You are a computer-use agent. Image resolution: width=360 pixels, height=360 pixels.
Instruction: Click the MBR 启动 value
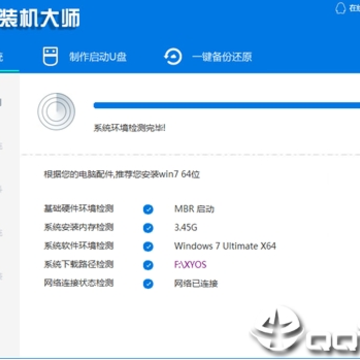pyautogui.click(x=194, y=209)
